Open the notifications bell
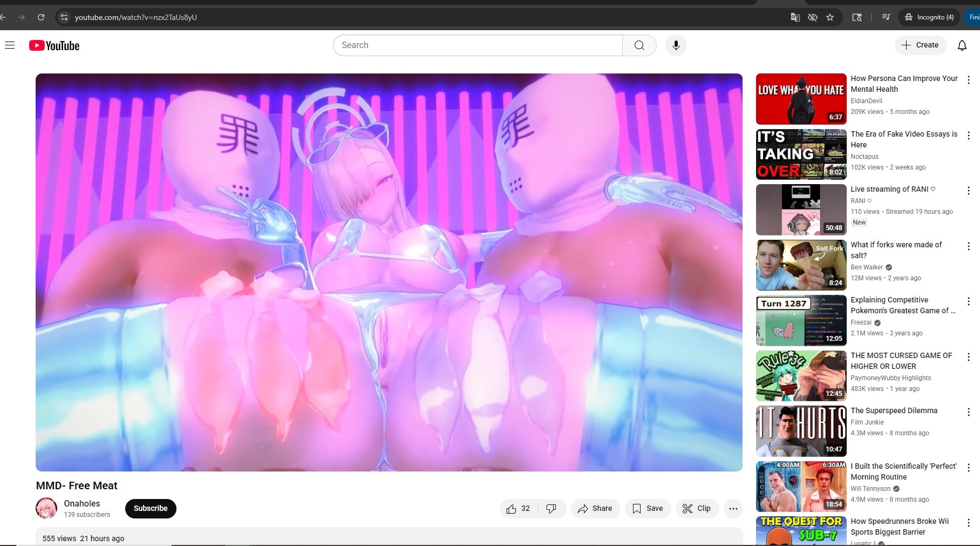Viewport: 980px width, 546px height. pyautogui.click(x=962, y=45)
